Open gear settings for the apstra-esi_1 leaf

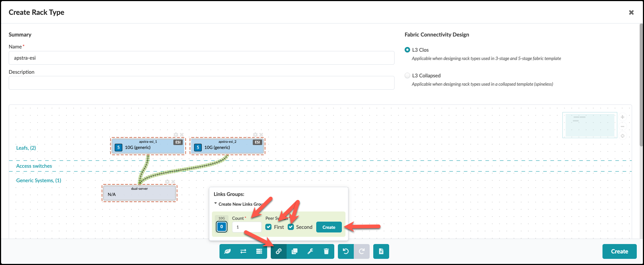pos(176,135)
